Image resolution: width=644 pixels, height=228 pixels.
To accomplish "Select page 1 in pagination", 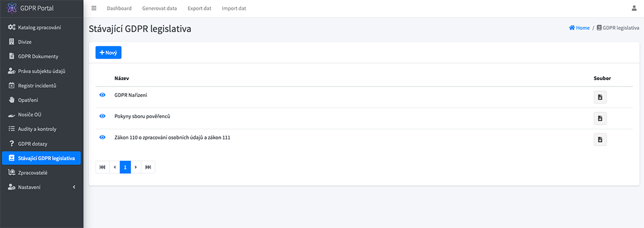I will (x=125, y=167).
